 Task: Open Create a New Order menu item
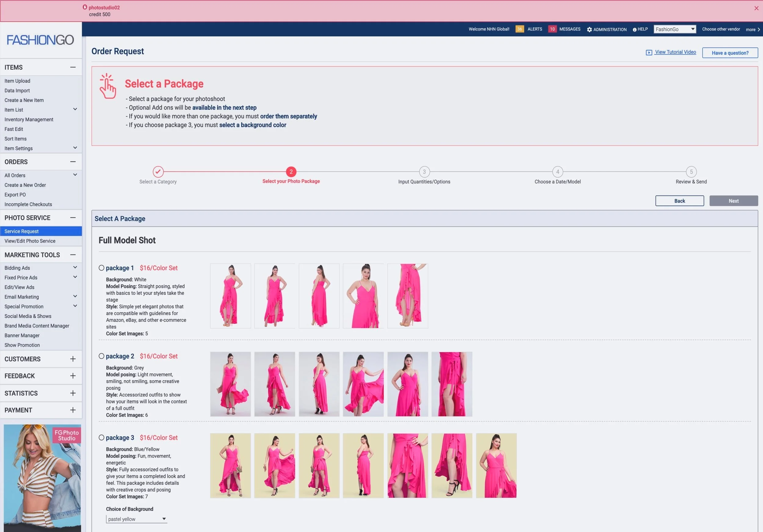pos(25,185)
